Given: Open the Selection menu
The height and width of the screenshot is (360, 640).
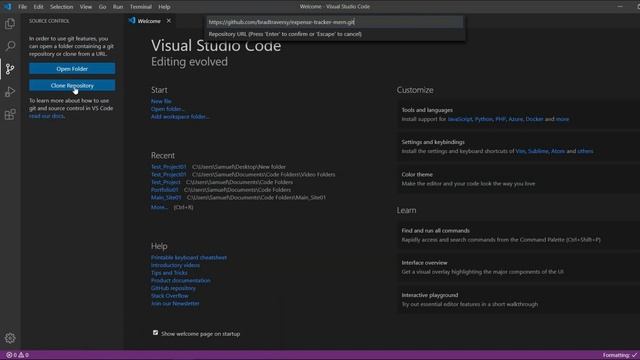Looking at the screenshot, I should tap(62, 7).
